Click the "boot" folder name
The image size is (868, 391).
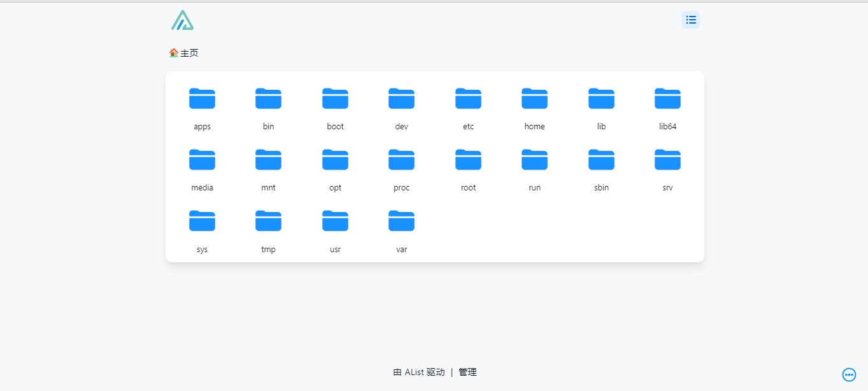click(x=335, y=127)
